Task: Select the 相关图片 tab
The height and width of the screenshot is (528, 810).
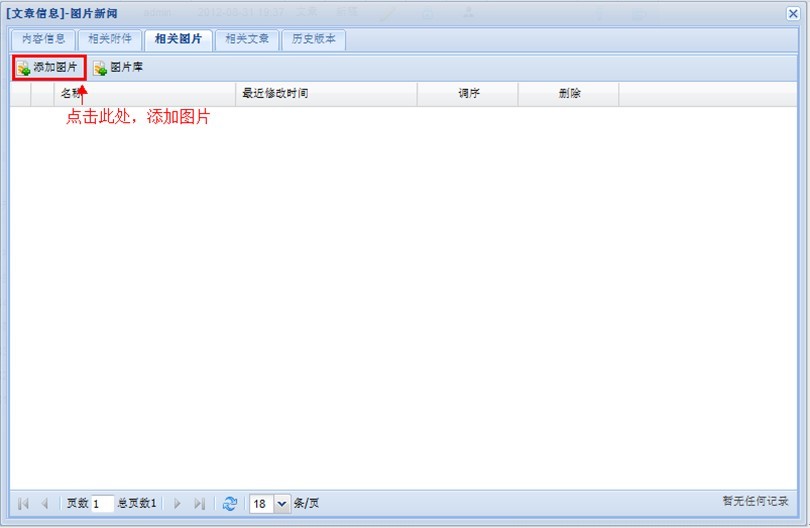Action: click(178, 40)
